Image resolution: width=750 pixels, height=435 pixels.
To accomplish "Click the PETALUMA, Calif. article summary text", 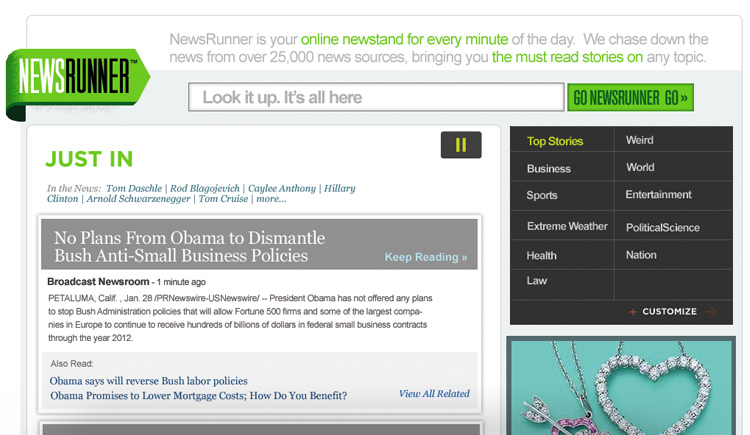I will [x=240, y=318].
